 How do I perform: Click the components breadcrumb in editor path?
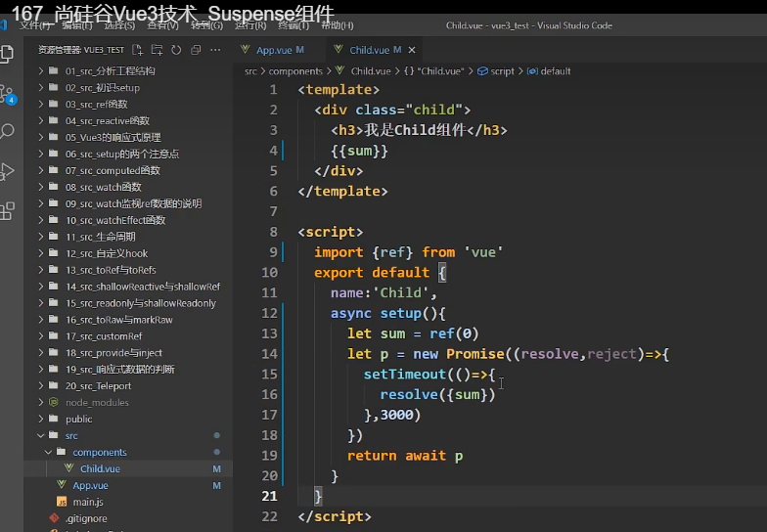[x=295, y=71]
